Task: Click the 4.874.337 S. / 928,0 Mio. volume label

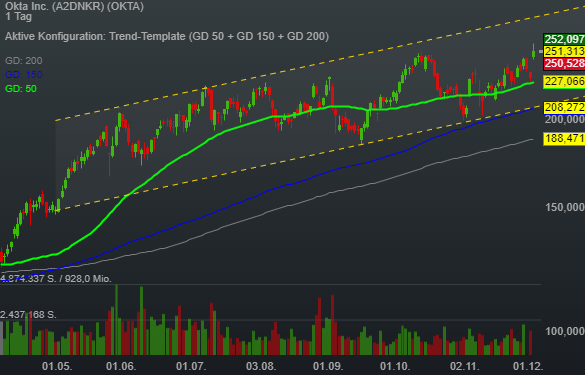Action: [x=56, y=279]
